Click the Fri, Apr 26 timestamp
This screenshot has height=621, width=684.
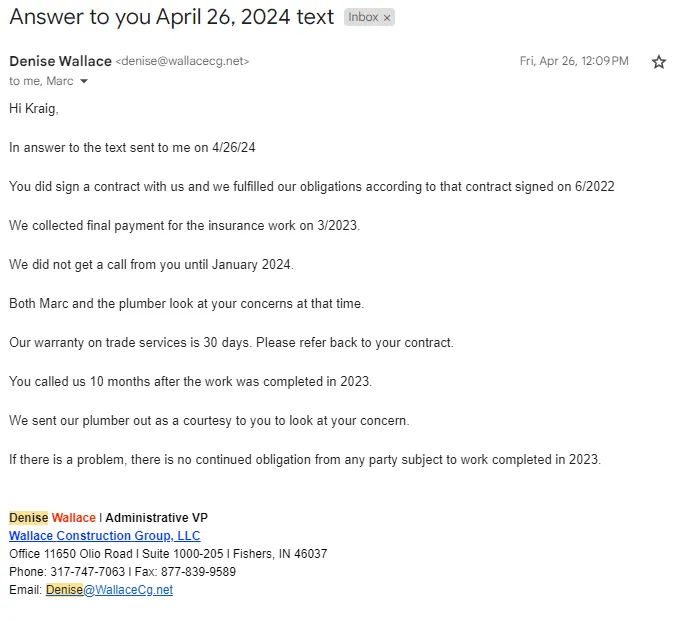(573, 62)
